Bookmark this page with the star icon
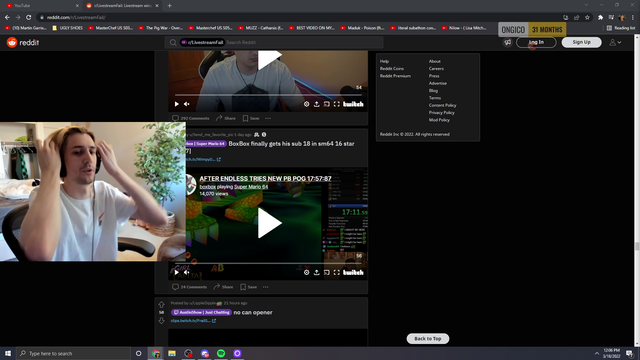Screen dimensions: 640x360 (x=587, y=17)
